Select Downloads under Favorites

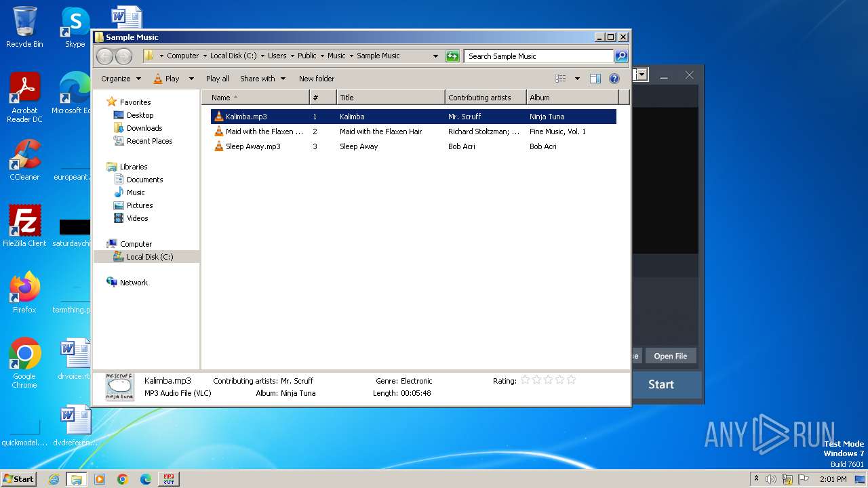[144, 128]
